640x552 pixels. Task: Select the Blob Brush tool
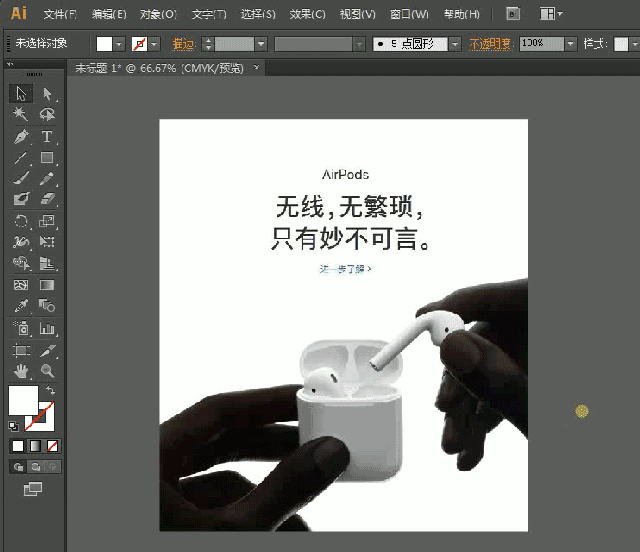click(21, 198)
